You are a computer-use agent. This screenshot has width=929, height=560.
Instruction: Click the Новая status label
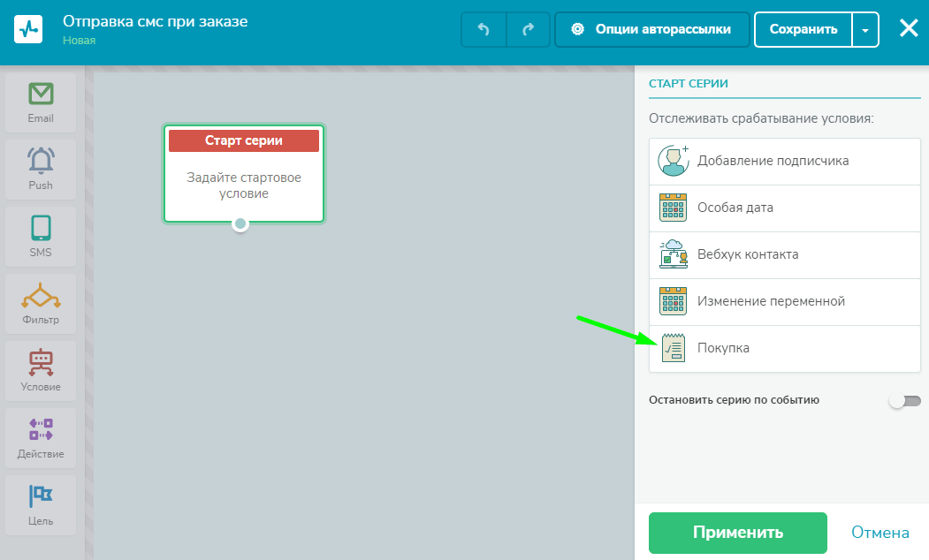[79, 41]
